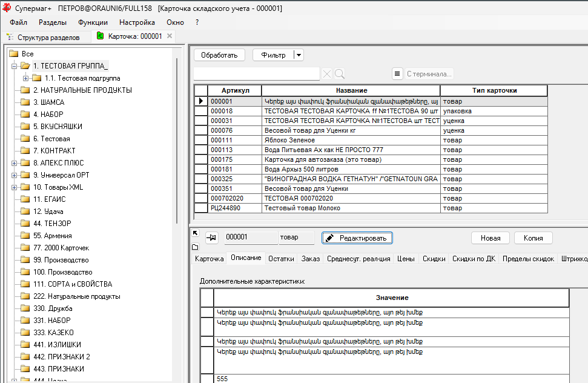Click the article search input field

pyautogui.click(x=256, y=74)
